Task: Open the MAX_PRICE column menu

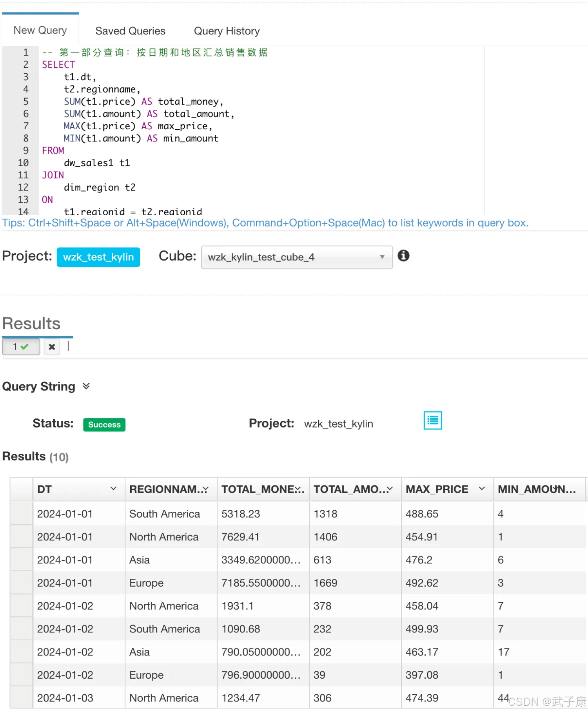Action: click(482, 489)
